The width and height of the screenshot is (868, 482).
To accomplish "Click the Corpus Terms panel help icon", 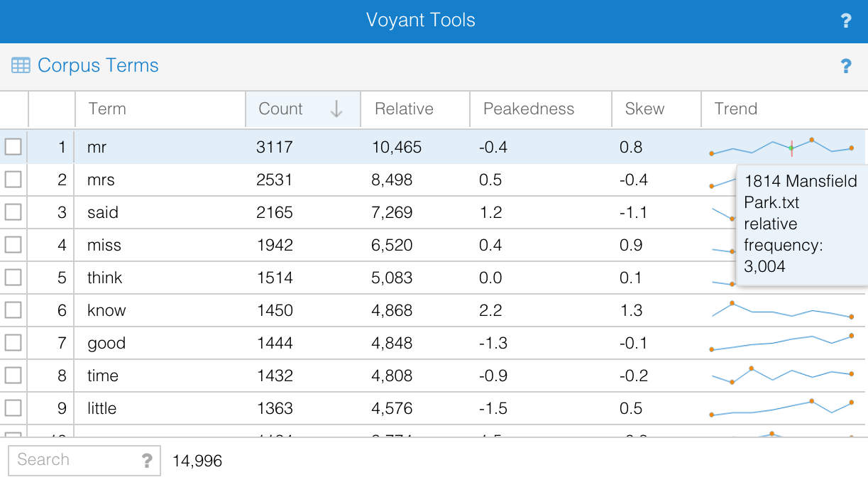I will [845, 66].
